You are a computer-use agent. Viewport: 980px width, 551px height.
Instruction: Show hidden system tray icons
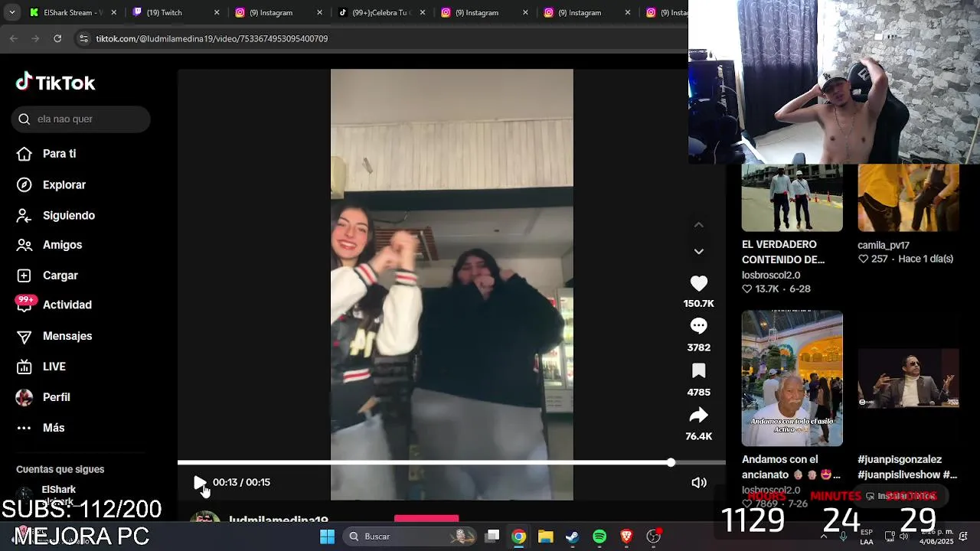[824, 536]
